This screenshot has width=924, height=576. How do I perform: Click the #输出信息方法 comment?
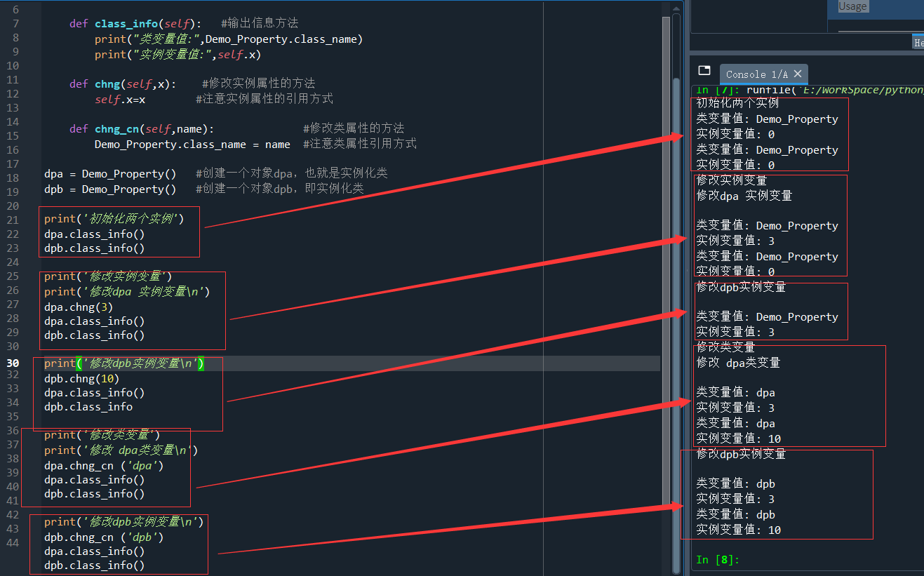click(260, 23)
